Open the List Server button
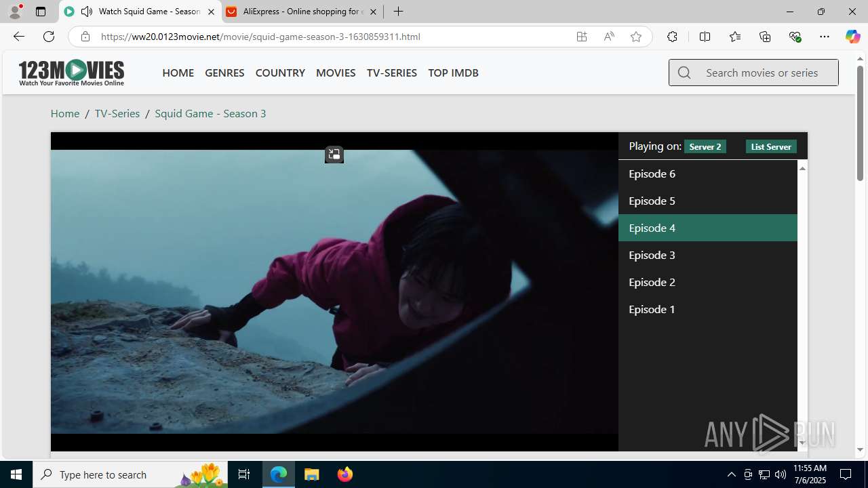 (x=771, y=146)
